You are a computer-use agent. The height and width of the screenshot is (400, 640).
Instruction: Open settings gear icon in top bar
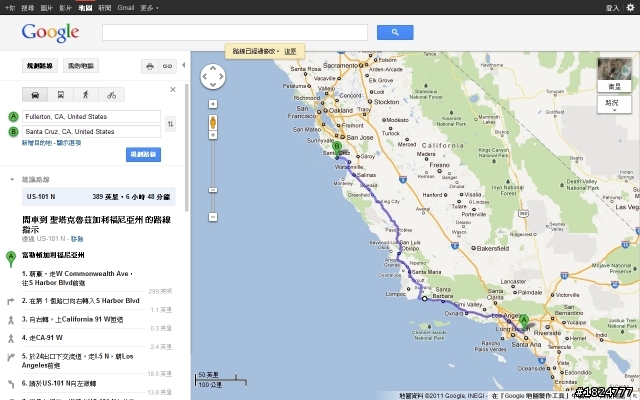coord(630,7)
